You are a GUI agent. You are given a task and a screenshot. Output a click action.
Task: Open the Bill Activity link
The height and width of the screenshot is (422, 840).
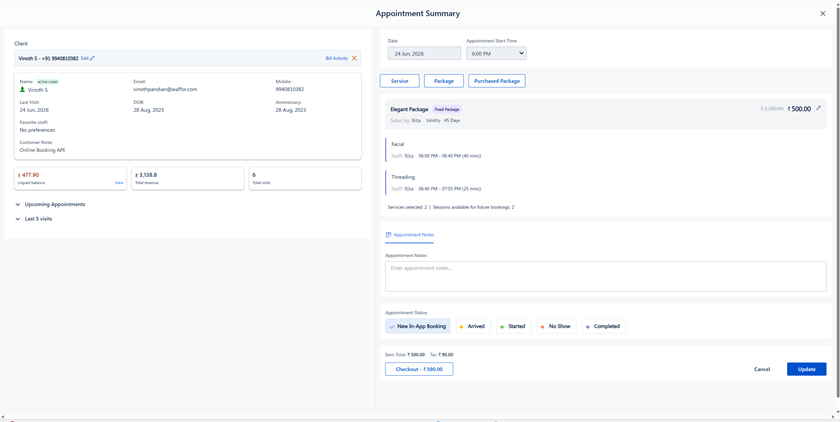(x=336, y=58)
